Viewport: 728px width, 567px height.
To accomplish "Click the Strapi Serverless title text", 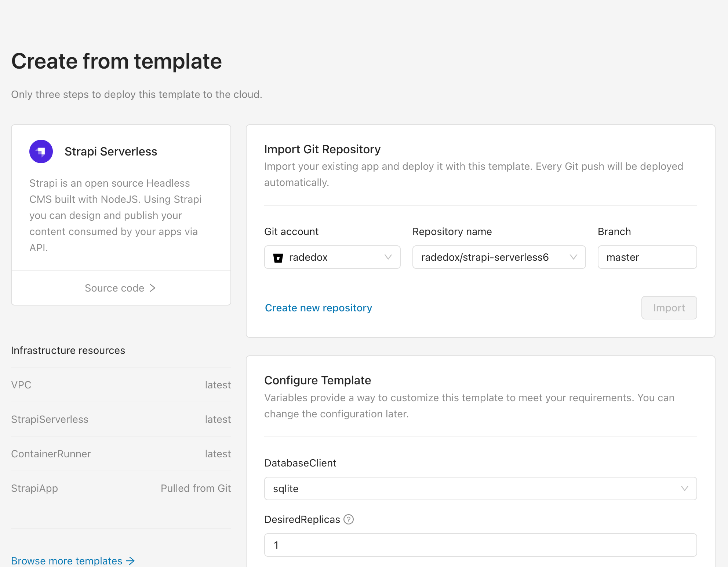I will click(111, 151).
